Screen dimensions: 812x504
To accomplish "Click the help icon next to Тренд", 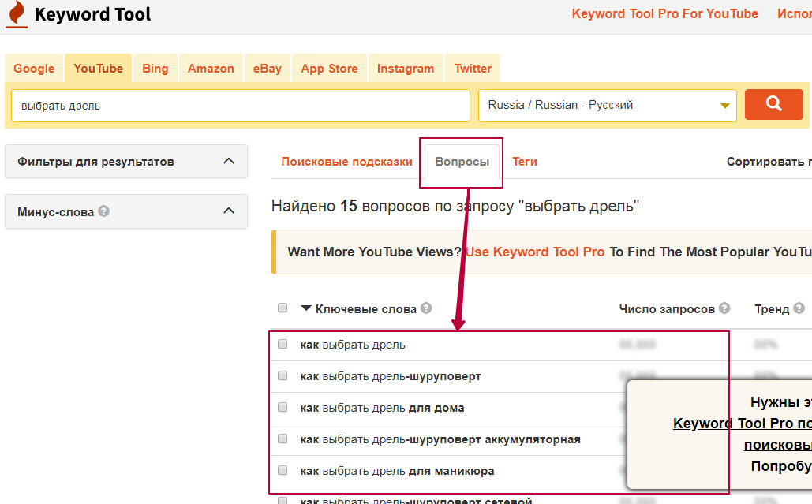I will [799, 308].
